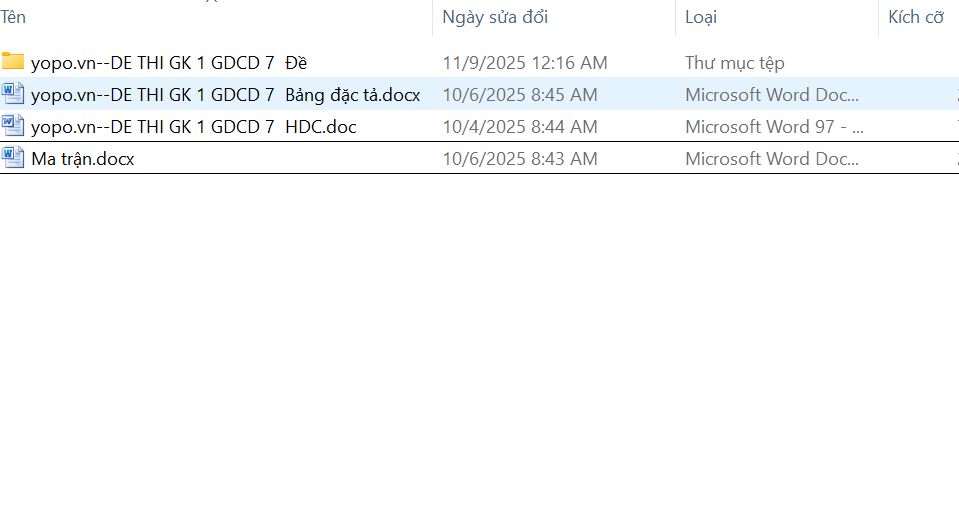The image size is (959, 506).
Task: Click the Thư mục tệp type cell
Action: click(x=735, y=63)
